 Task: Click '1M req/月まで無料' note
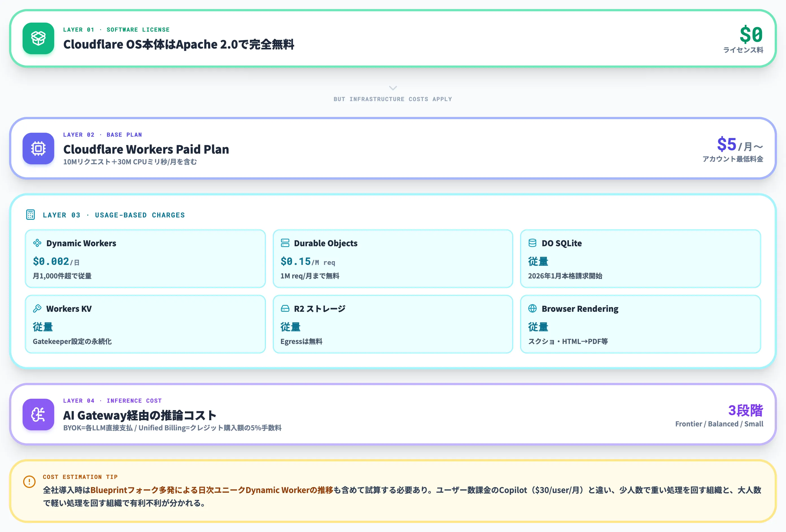point(310,276)
